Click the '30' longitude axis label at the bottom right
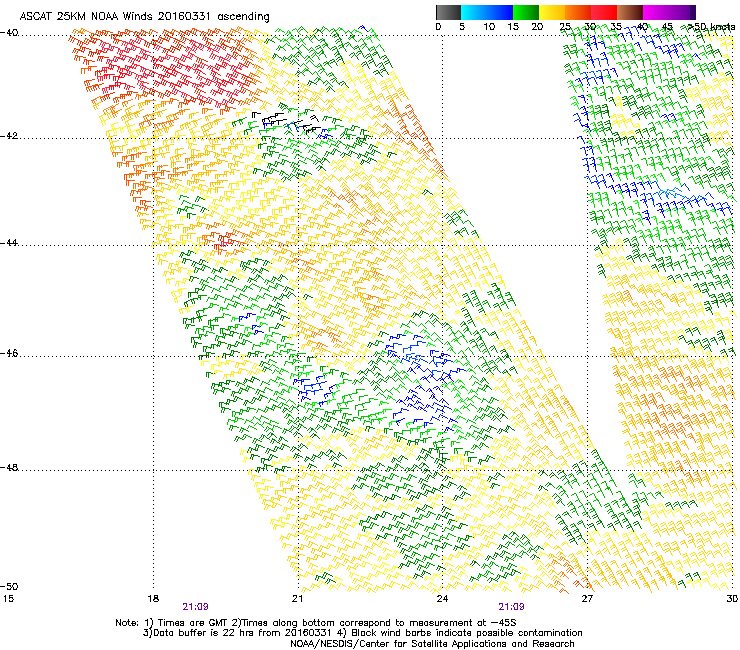Viewport: 740px width, 650px height. (x=732, y=599)
